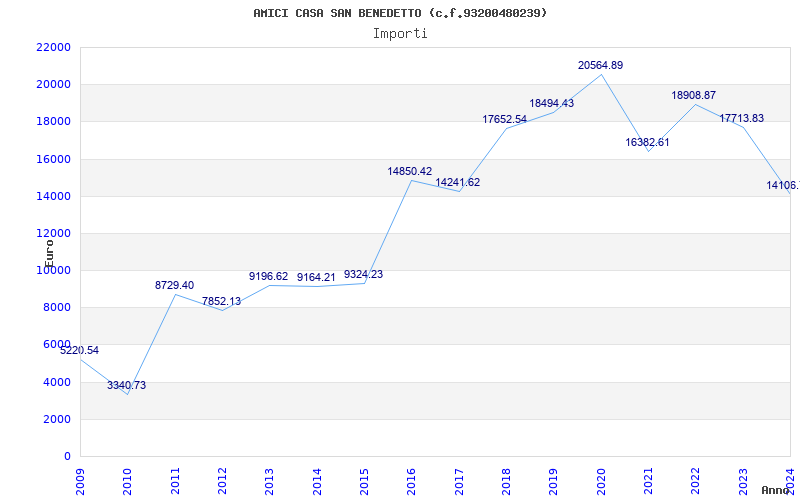The image size is (800, 500).
Task: Click the Anno axis label
Action: 775,490
